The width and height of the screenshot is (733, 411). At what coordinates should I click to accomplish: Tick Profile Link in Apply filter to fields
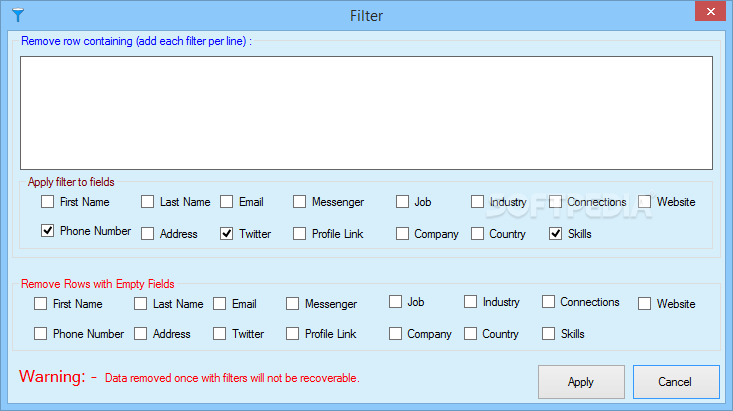pos(299,233)
